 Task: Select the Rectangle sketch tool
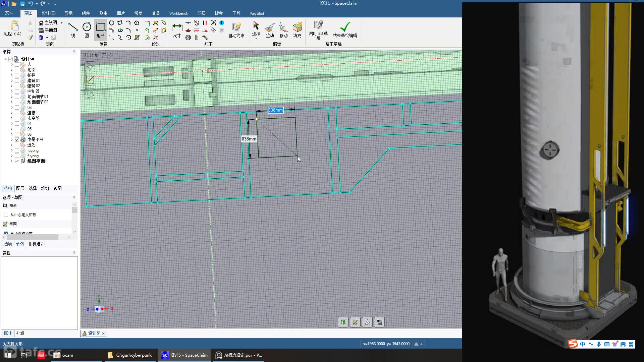(100, 29)
